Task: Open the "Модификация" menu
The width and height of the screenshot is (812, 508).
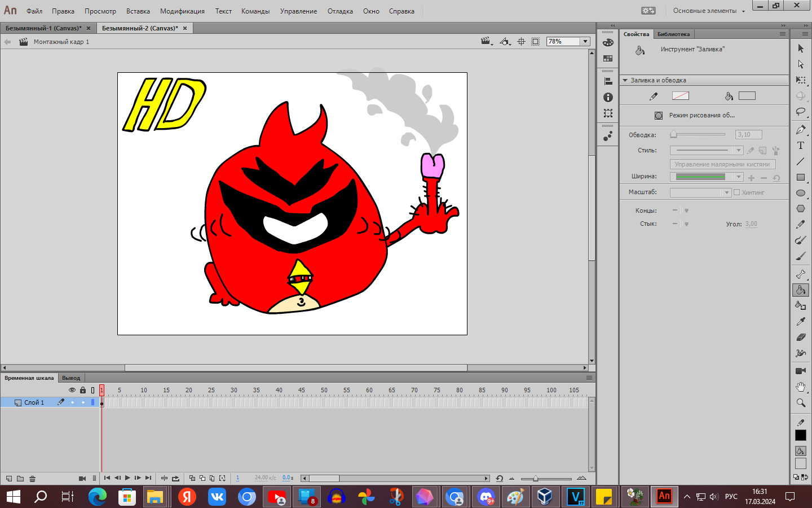Action: (x=182, y=11)
